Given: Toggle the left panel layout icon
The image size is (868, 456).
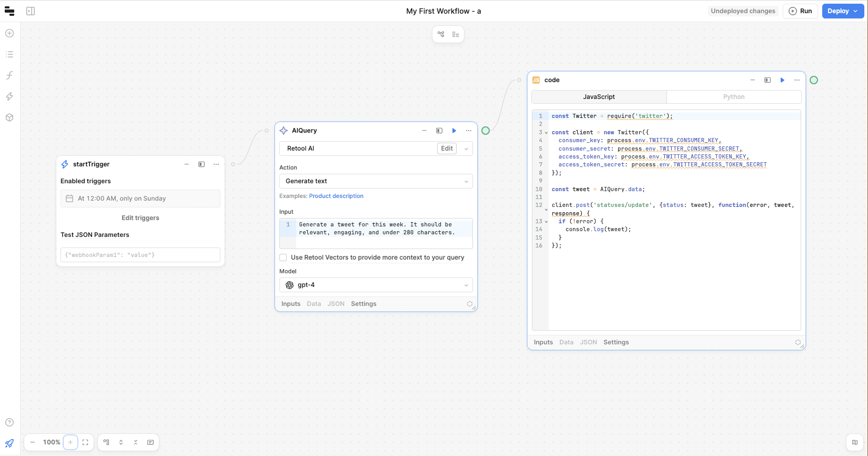Looking at the screenshot, I should [x=31, y=11].
